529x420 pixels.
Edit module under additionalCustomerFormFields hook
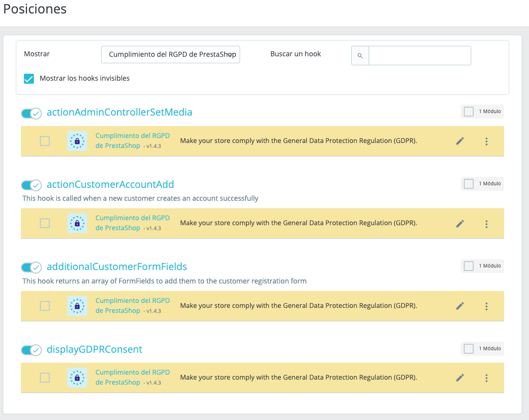pos(460,306)
